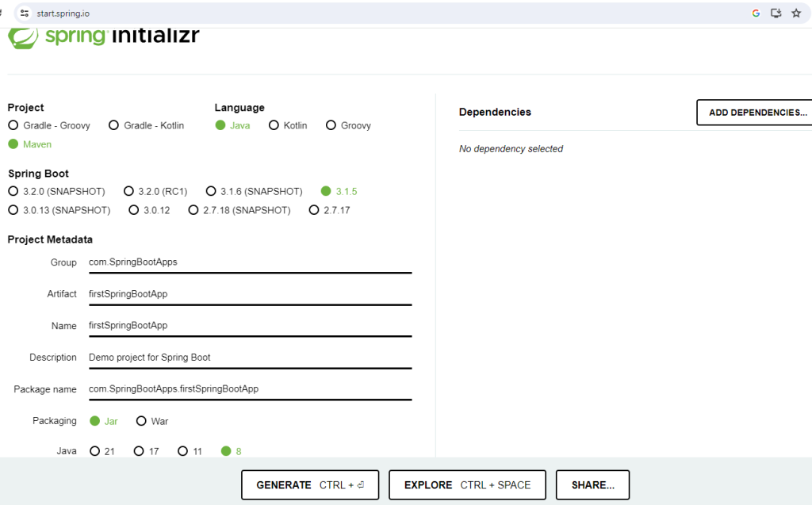Choose Java version 8

click(231, 451)
